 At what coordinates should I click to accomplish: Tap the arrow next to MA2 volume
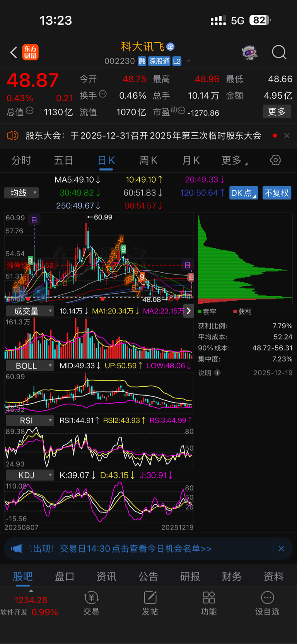point(188,311)
